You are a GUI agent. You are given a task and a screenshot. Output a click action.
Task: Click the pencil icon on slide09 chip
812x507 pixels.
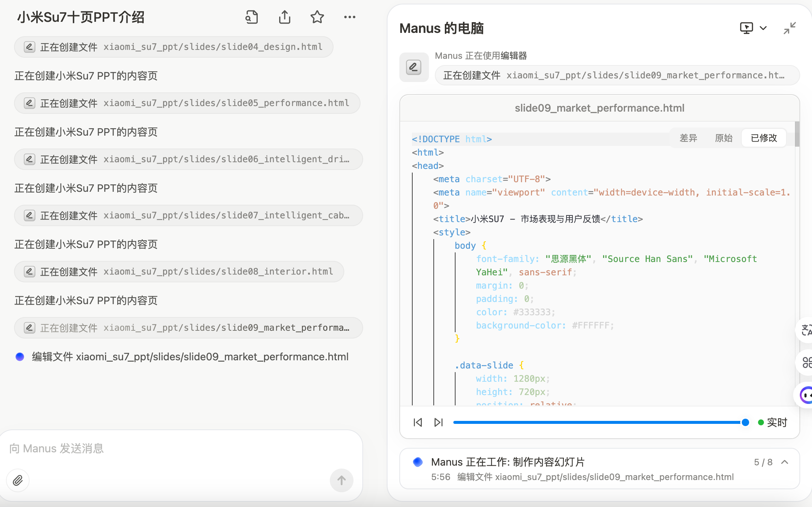(x=29, y=328)
